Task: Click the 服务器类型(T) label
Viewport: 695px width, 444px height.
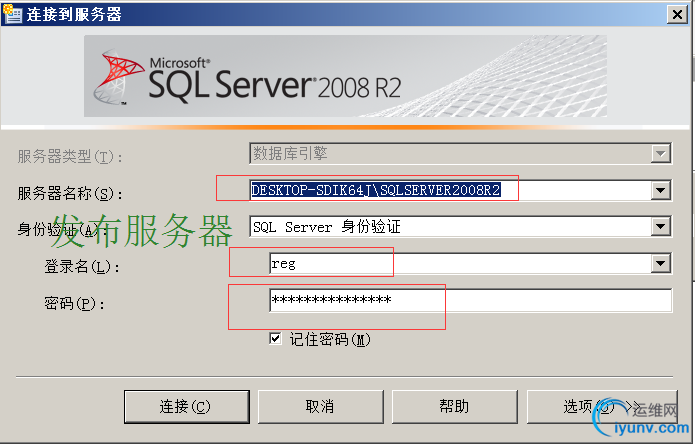Action: point(70,156)
